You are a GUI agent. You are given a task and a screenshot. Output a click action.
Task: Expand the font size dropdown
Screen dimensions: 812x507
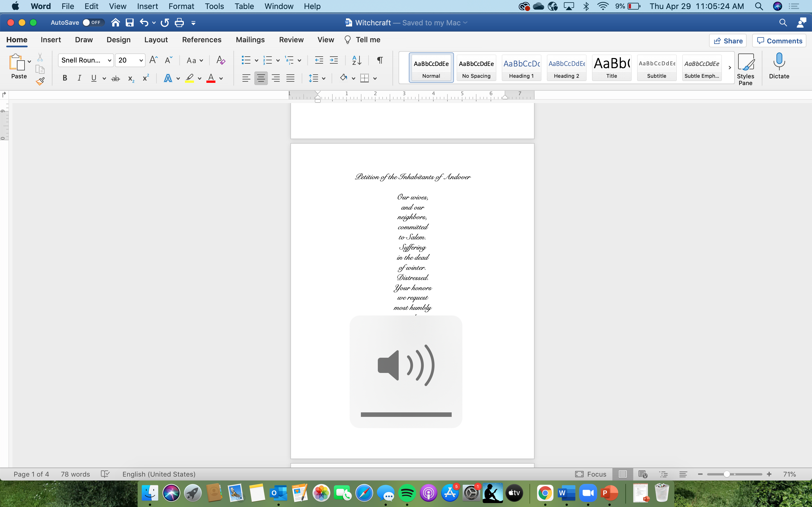[141, 60]
